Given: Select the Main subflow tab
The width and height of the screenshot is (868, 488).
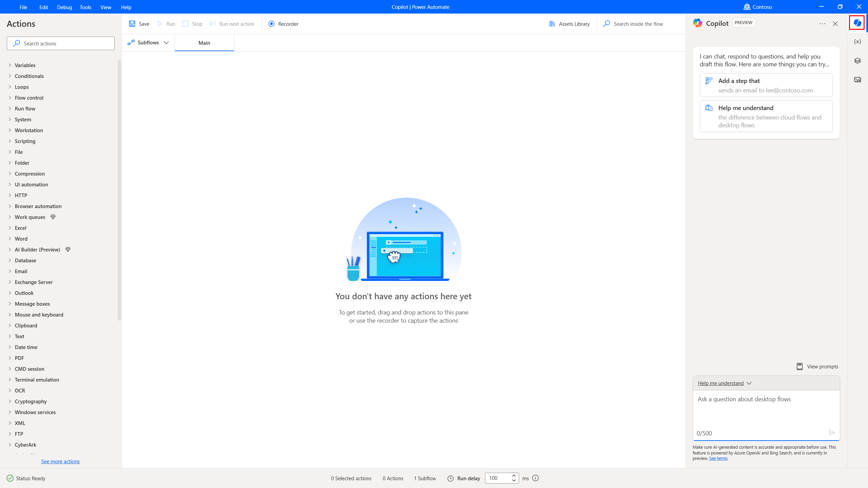Looking at the screenshot, I should [204, 43].
